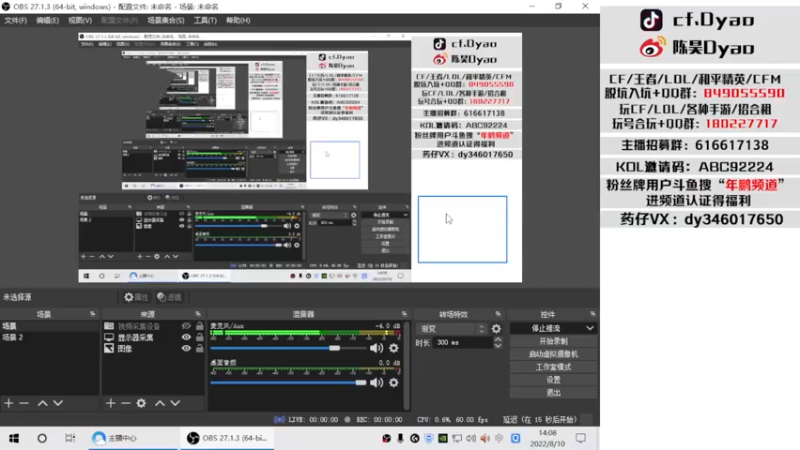Image resolution: width=800 pixels, height=450 pixels.
Task: Select the first 场景 row in scenes list
Action: [49, 326]
